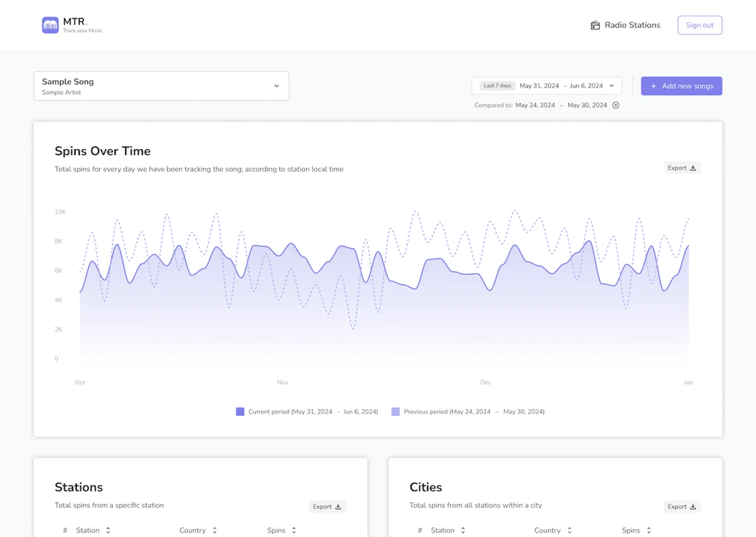Click the Sign out button
Screen dimensions: 756x537
[700, 25]
